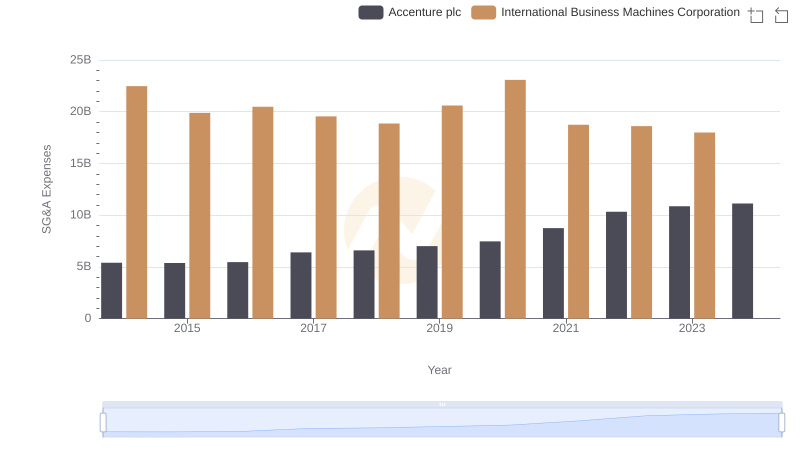Select the Accenture bar for 2022
Image resolution: width=800 pixels, height=461 pixels.
[616, 265]
